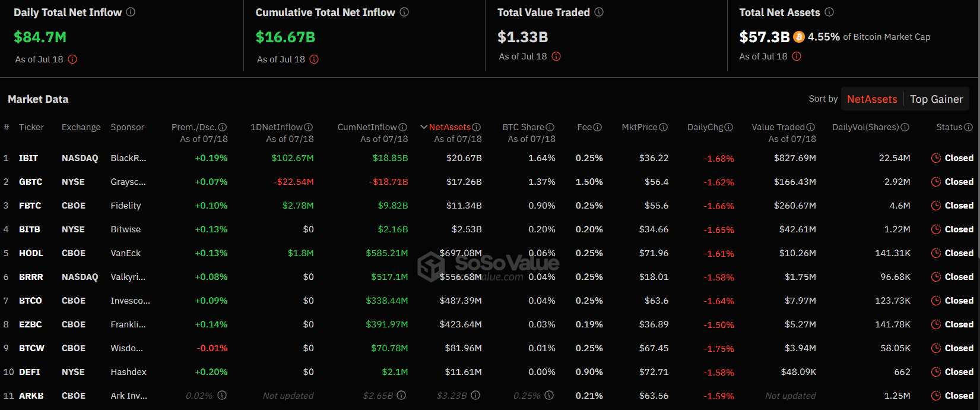Click the Exchange column header

coord(81,127)
